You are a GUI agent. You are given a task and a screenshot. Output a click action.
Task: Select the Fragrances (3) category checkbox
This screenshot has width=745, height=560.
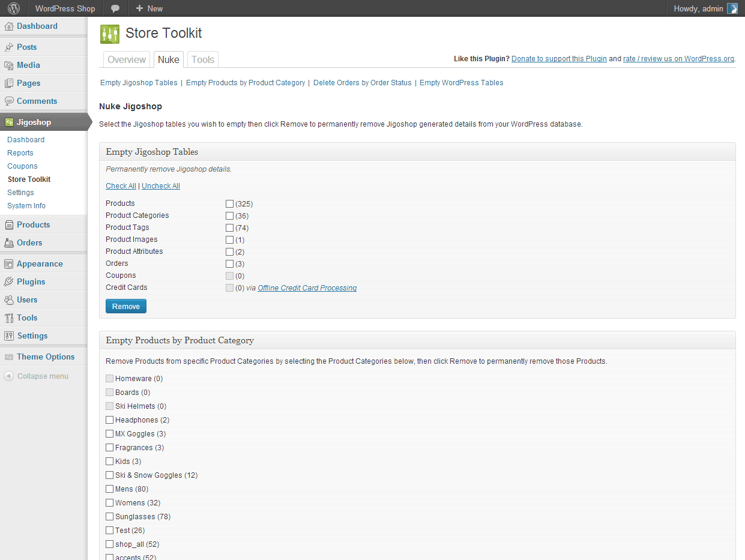tap(109, 448)
